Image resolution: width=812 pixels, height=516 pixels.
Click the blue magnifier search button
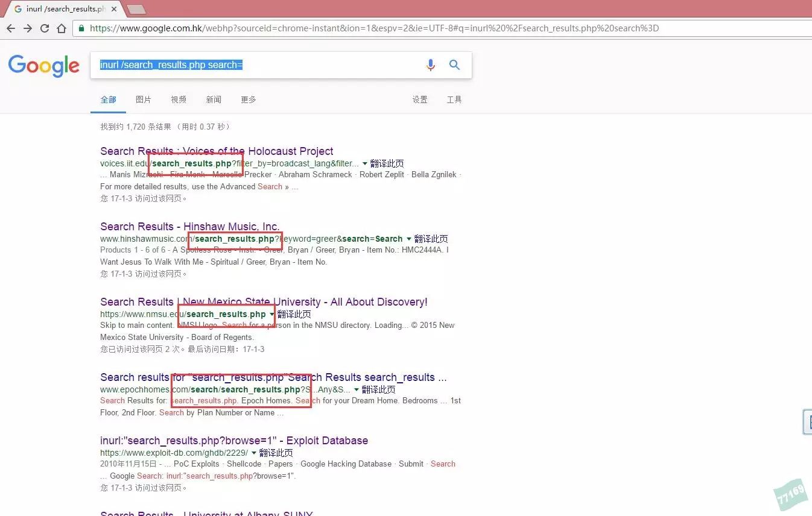[x=455, y=65]
